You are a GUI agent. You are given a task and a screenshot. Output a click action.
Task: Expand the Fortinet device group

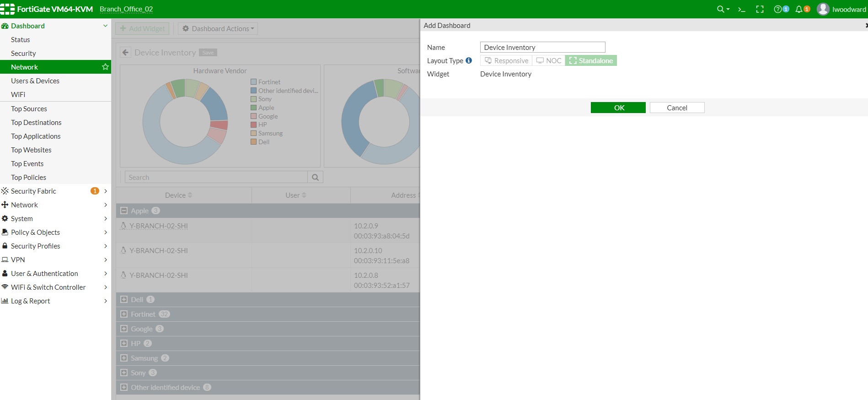(124, 314)
